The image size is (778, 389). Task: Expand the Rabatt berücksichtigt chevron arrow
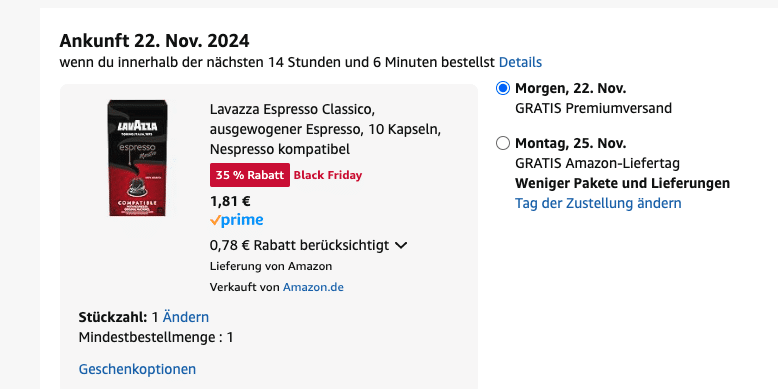tap(401, 245)
